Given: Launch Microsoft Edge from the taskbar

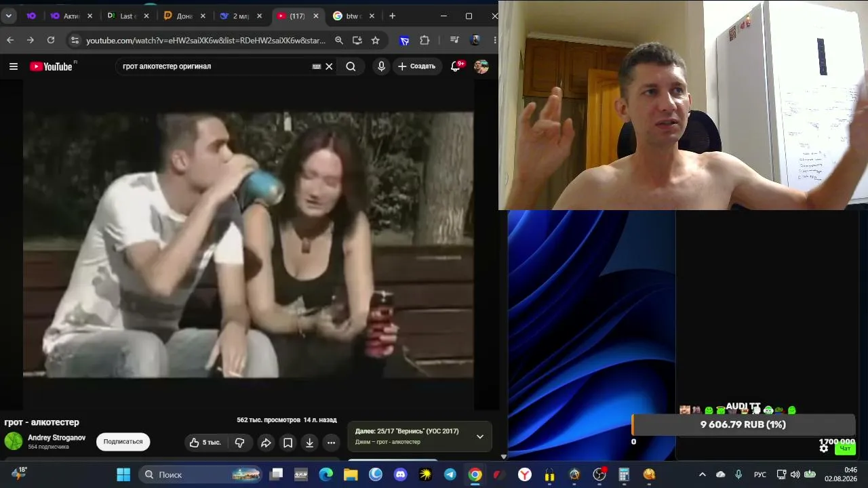Looking at the screenshot, I should click(325, 474).
